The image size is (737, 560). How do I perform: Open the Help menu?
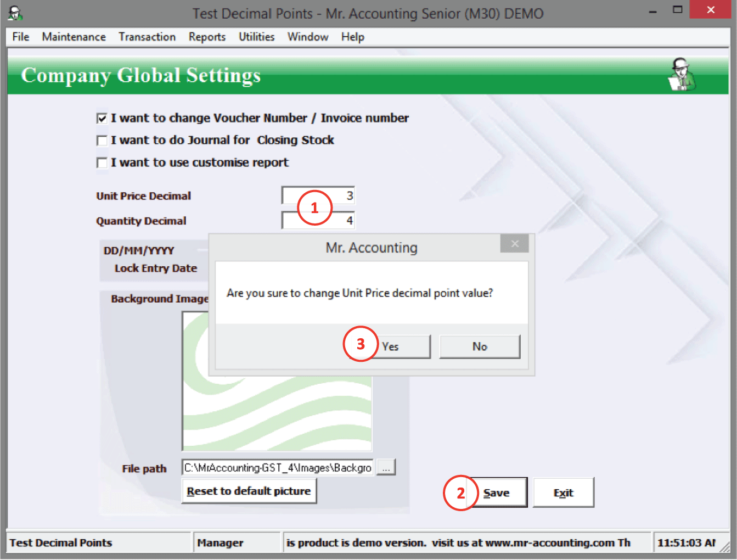pyautogui.click(x=353, y=37)
